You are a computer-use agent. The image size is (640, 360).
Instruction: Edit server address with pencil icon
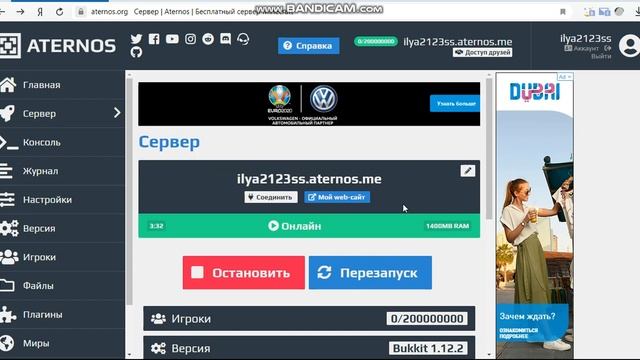click(x=468, y=170)
